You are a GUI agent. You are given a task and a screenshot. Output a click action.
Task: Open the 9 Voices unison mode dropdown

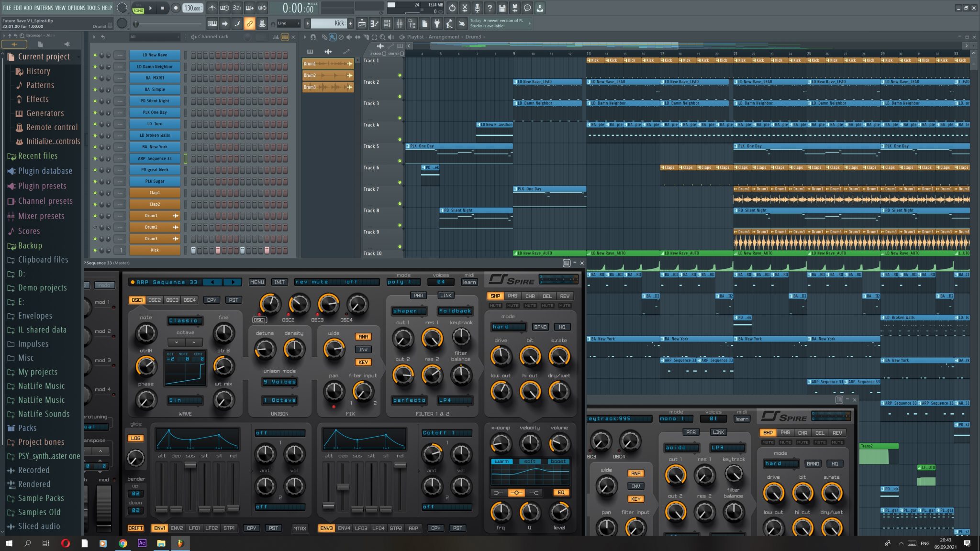point(280,382)
